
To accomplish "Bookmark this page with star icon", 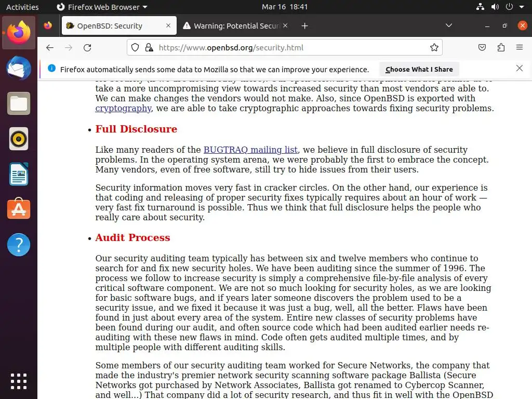I will [x=434, y=47].
